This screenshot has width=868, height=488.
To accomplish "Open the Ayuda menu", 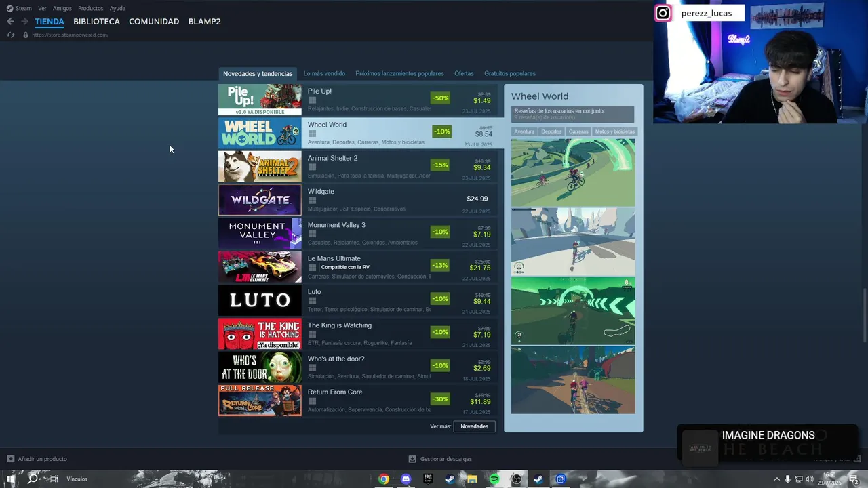I will tap(117, 8).
